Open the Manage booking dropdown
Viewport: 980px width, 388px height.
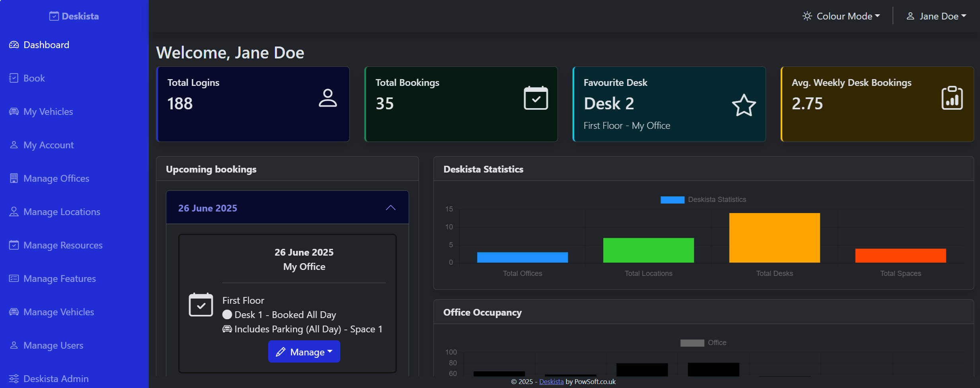(x=304, y=352)
